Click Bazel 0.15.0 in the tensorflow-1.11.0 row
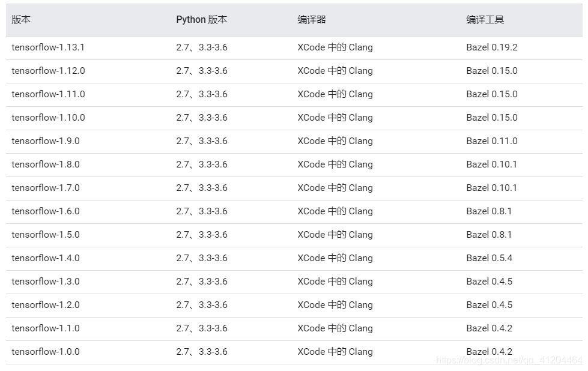The height and width of the screenshot is (371, 588). click(492, 94)
